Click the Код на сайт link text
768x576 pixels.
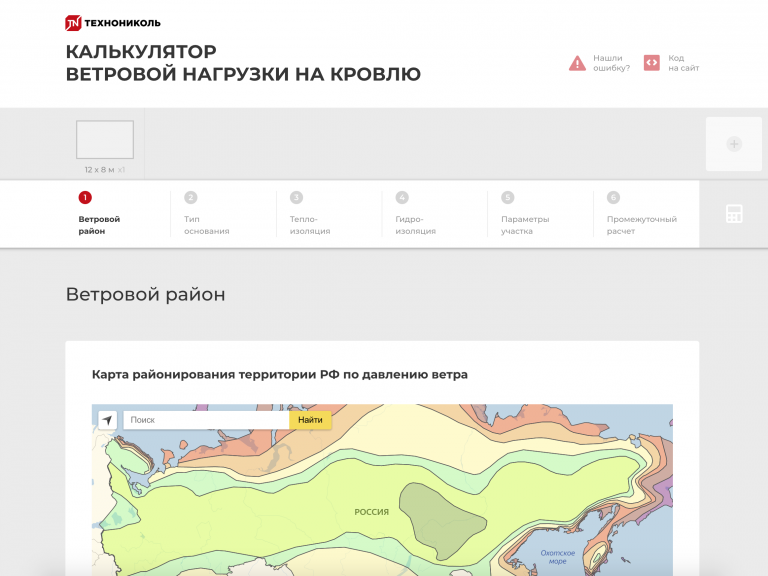[x=684, y=63]
